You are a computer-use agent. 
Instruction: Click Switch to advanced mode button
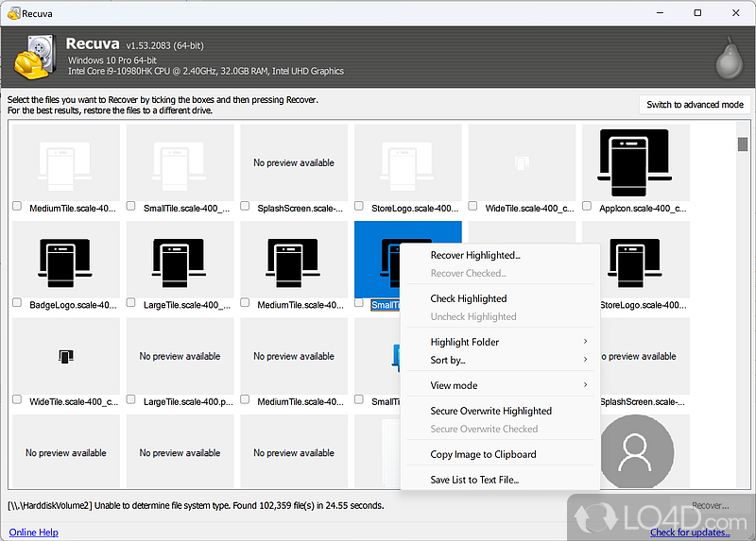(x=695, y=105)
